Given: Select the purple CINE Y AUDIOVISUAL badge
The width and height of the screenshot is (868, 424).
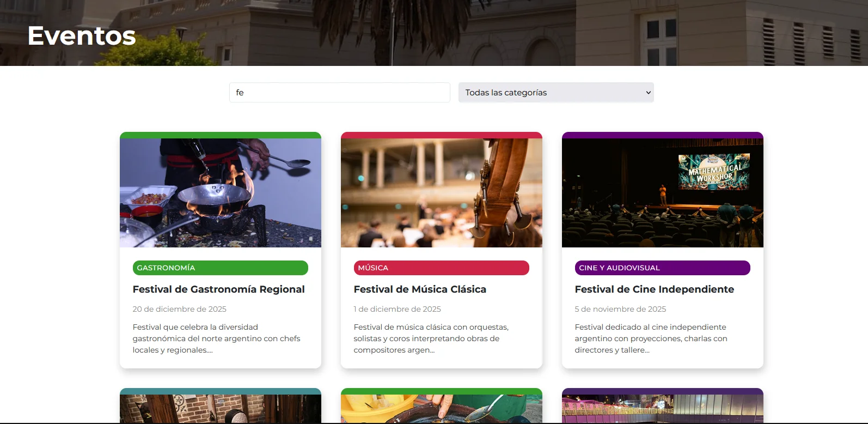Looking at the screenshot, I should pos(662,268).
